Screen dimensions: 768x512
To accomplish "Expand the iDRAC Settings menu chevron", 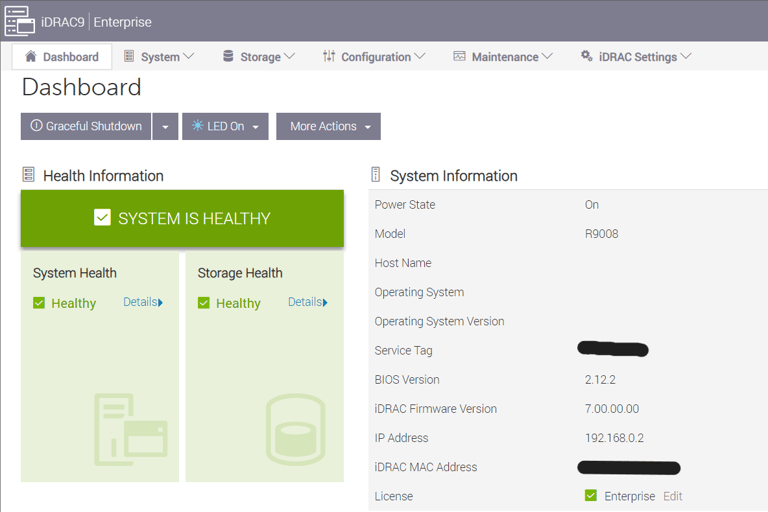I will click(686, 56).
